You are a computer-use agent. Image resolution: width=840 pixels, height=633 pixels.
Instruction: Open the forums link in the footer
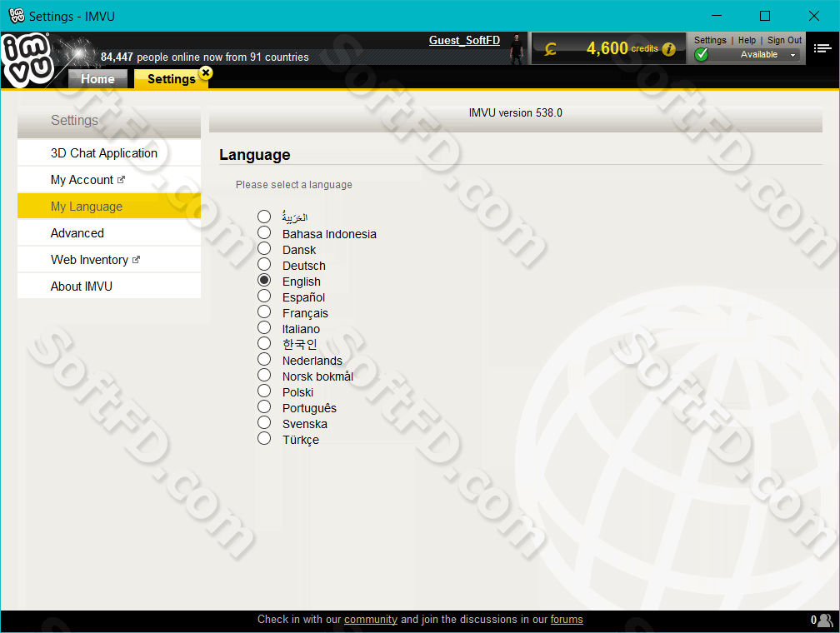click(567, 620)
